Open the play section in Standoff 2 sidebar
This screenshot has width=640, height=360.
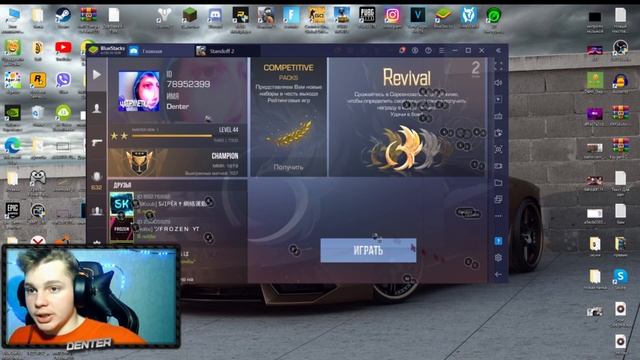tap(97, 75)
